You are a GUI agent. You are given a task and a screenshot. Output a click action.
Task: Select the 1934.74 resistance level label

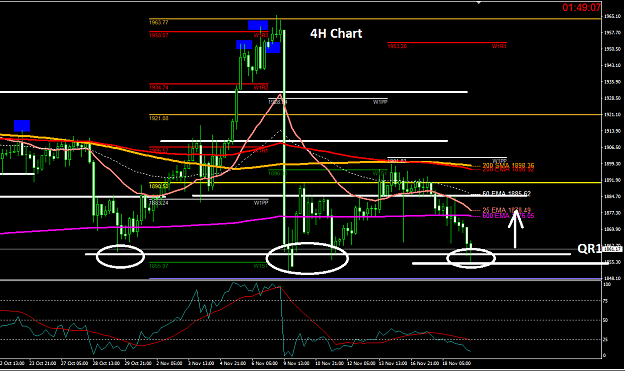coord(159,87)
